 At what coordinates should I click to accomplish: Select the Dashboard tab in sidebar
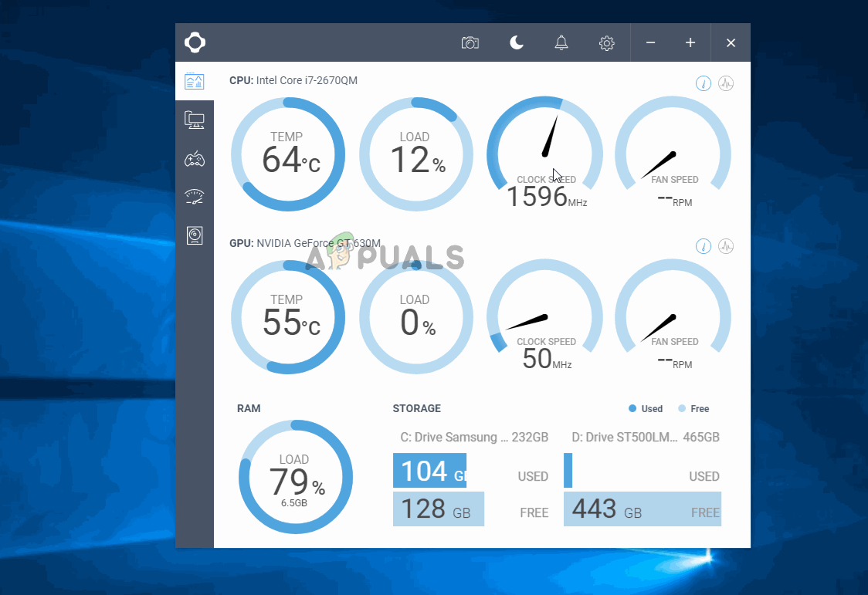coord(195,81)
